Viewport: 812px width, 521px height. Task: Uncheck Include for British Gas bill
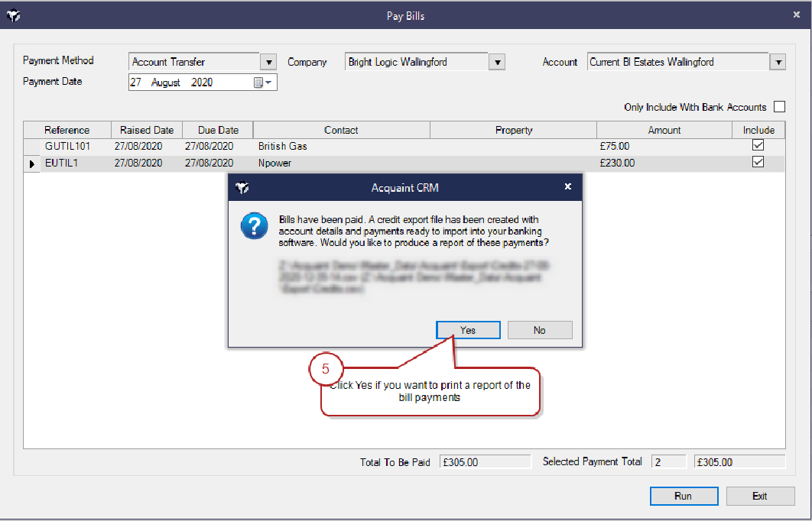click(758, 145)
